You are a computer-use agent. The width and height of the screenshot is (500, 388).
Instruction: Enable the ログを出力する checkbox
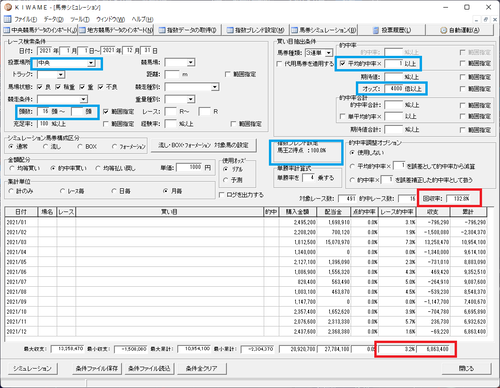click(221, 195)
